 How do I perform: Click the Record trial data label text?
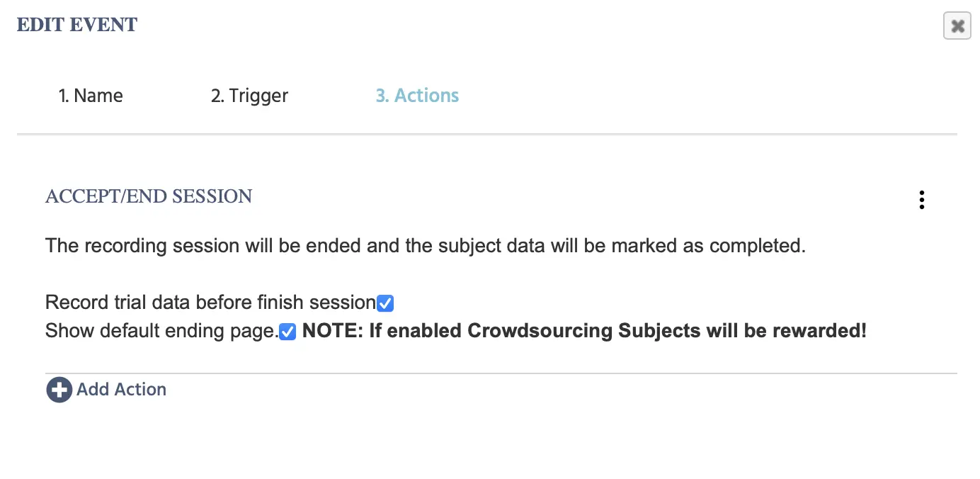(x=210, y=303)
